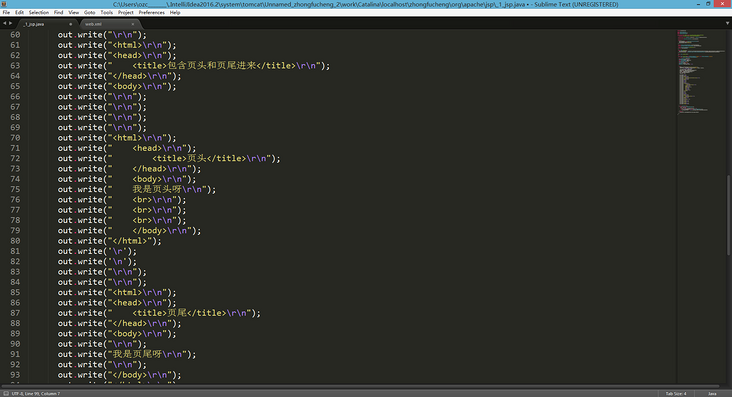This screenshot has width=732, height=397.
Task: Open the Preferences menu
Action: [x=151, y=13]
